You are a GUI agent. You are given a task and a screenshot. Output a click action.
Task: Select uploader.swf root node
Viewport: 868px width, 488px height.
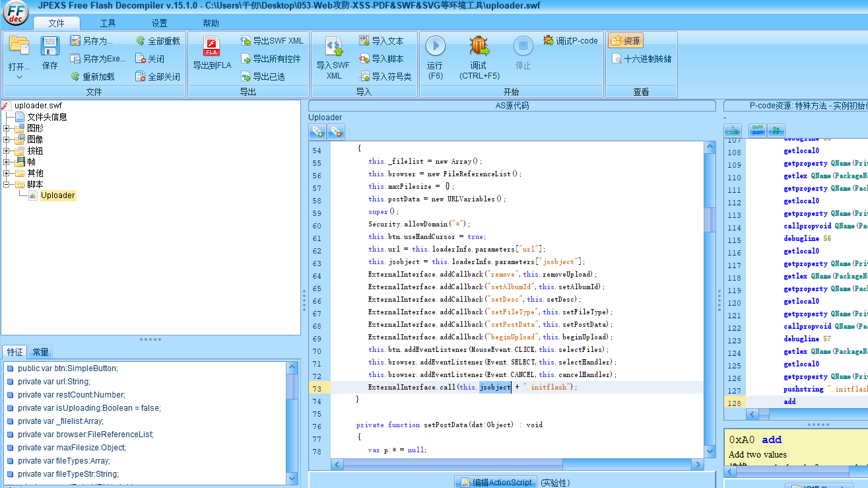[38, 106]
